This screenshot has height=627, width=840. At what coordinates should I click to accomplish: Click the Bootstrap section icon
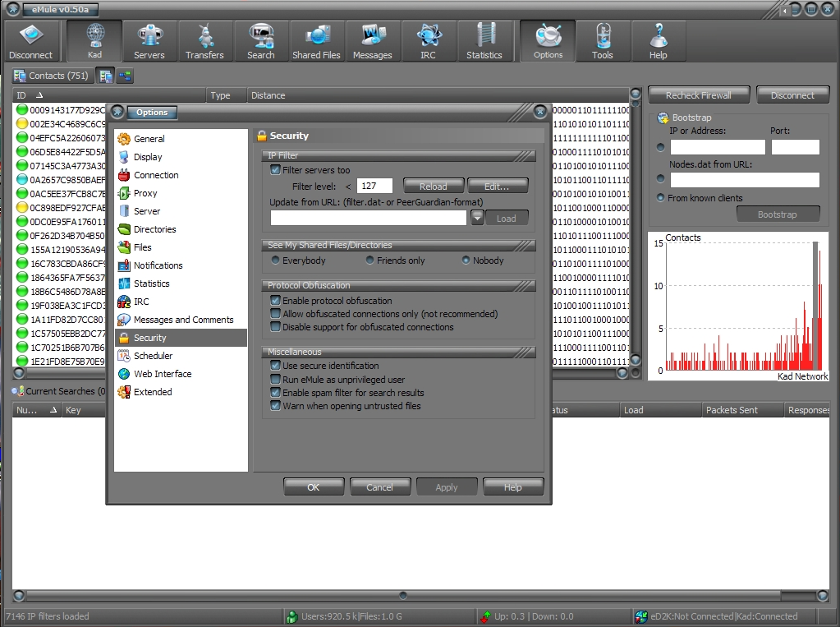tap(663, 118)
